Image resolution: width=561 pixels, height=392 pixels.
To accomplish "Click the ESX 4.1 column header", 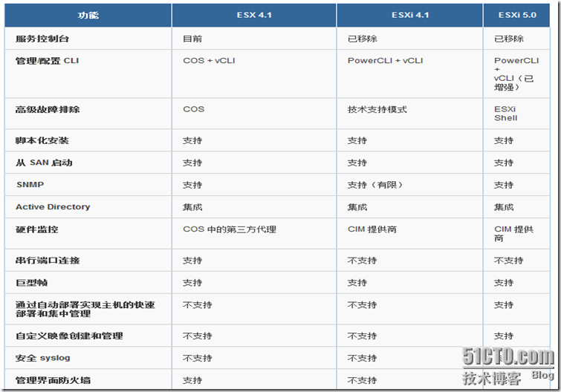I will pyautogui.click(x=254, y=15).
